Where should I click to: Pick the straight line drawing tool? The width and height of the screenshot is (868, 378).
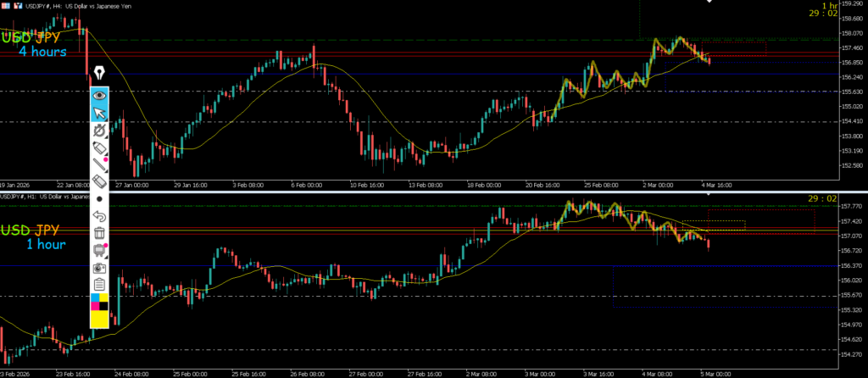point(100,164)
